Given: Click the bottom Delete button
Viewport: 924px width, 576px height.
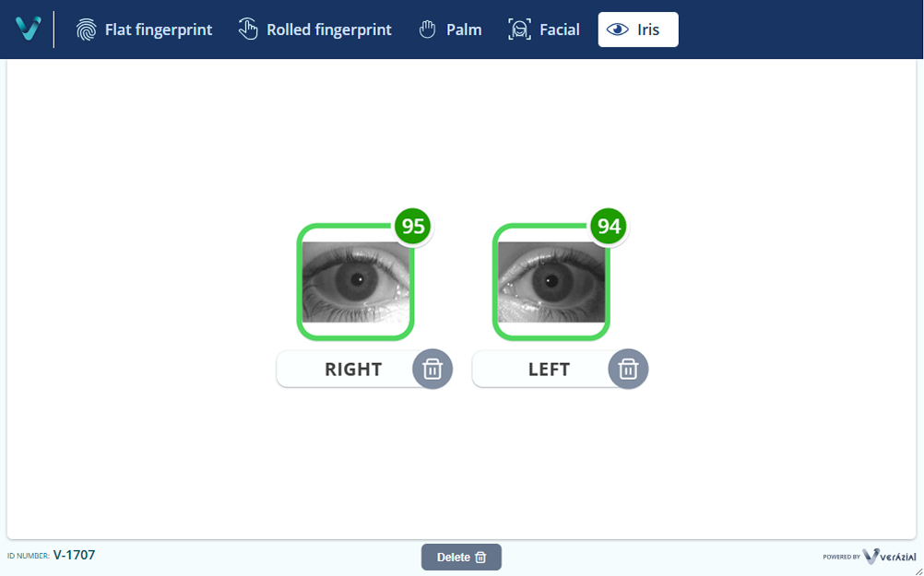Looking at the screenshot, I should pyautogui.click(x=461, y=558).
